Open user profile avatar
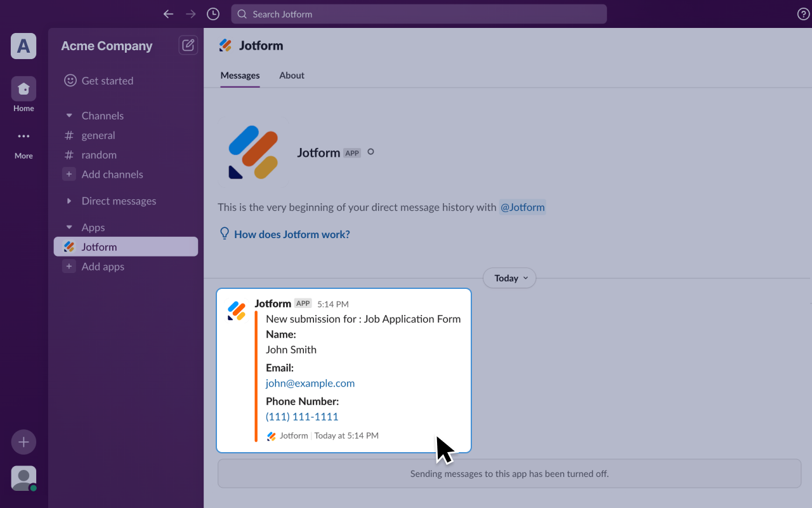Viewport: 812px width, 508px height. pos(23,478)
